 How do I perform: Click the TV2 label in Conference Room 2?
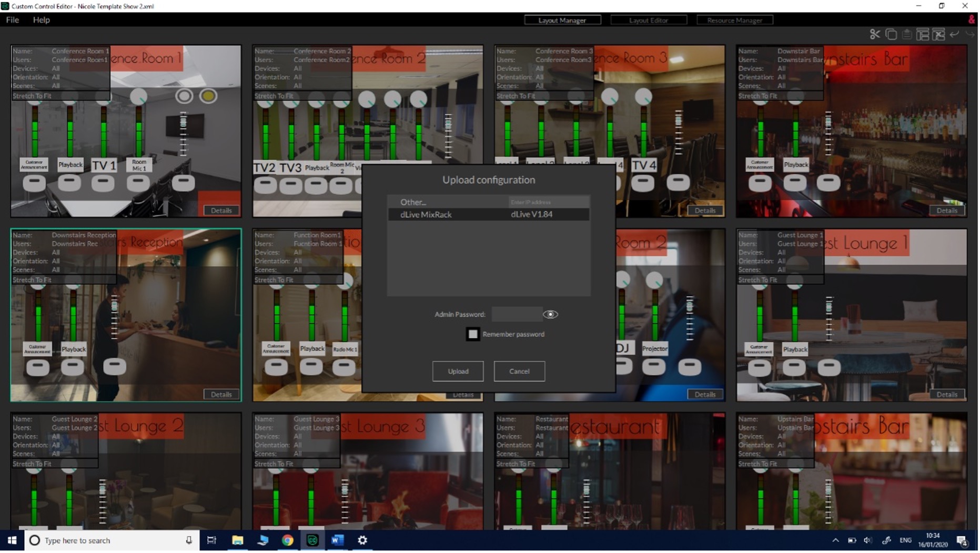[265, 168]
